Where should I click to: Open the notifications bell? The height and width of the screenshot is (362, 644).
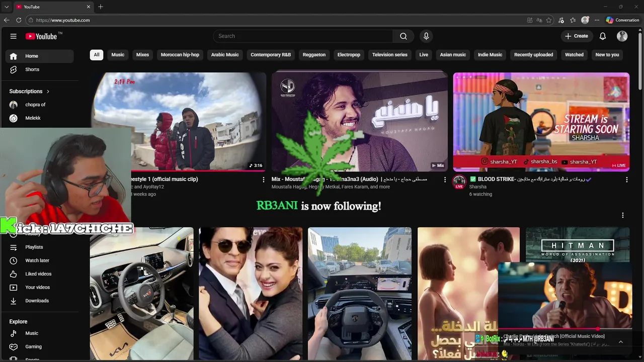tap(603, 36)
